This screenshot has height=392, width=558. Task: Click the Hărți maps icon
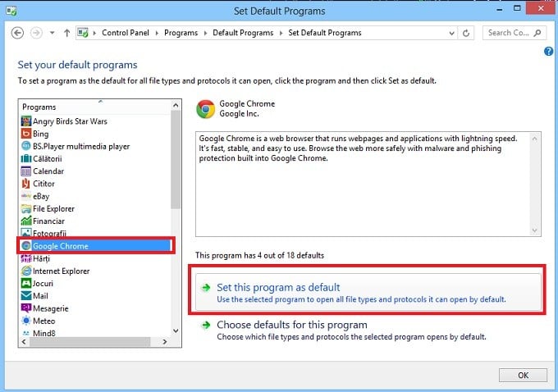click(26, 258)
